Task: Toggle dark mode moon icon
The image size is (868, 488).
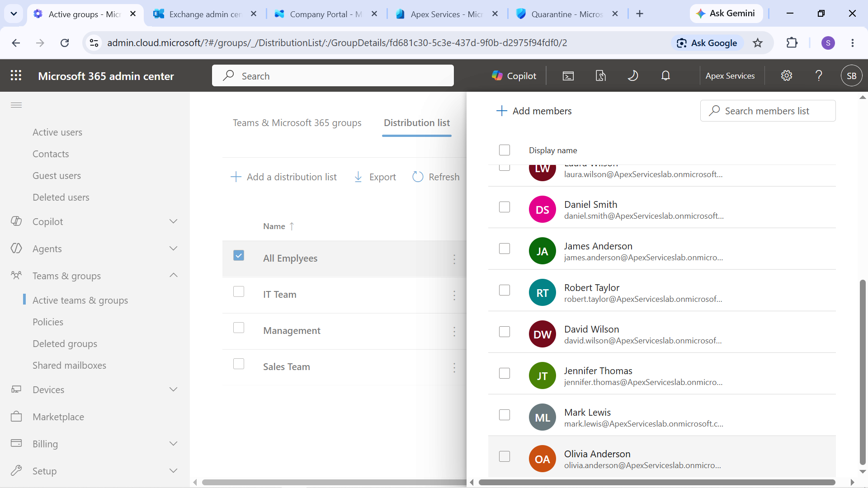Action: [633, 76]
